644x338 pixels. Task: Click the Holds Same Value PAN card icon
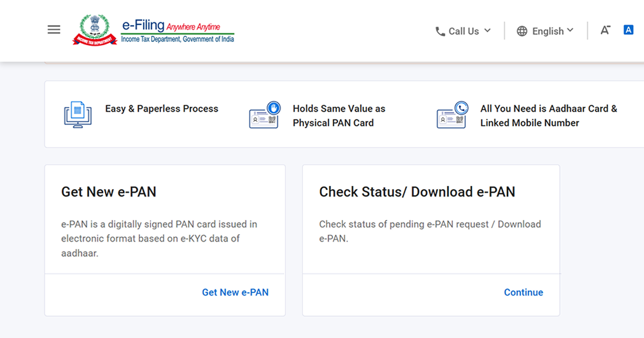click(x=265, y=115)
